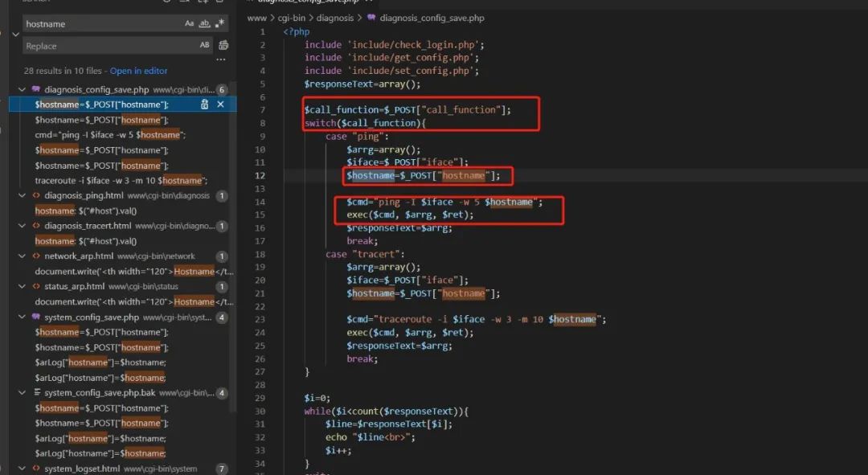Image resolution: width=868 pixels, height=475 pixels.
Task: Collapse system_config_save.php.bak results group
Action: pos(23,392)
